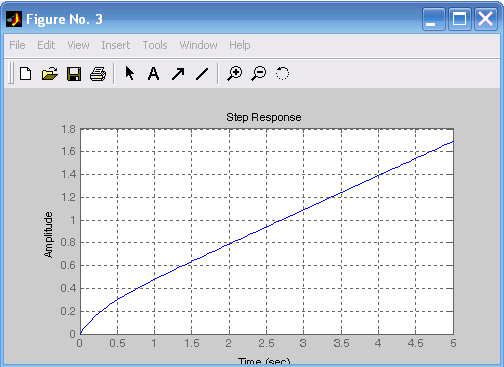Open the File menu
The height and width of the screenshot is (367, 504).
pos(17,45)
